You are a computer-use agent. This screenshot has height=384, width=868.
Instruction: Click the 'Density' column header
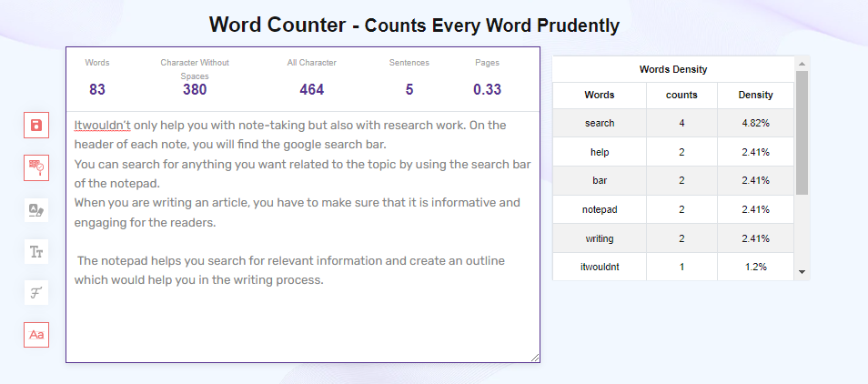point(755,96)
